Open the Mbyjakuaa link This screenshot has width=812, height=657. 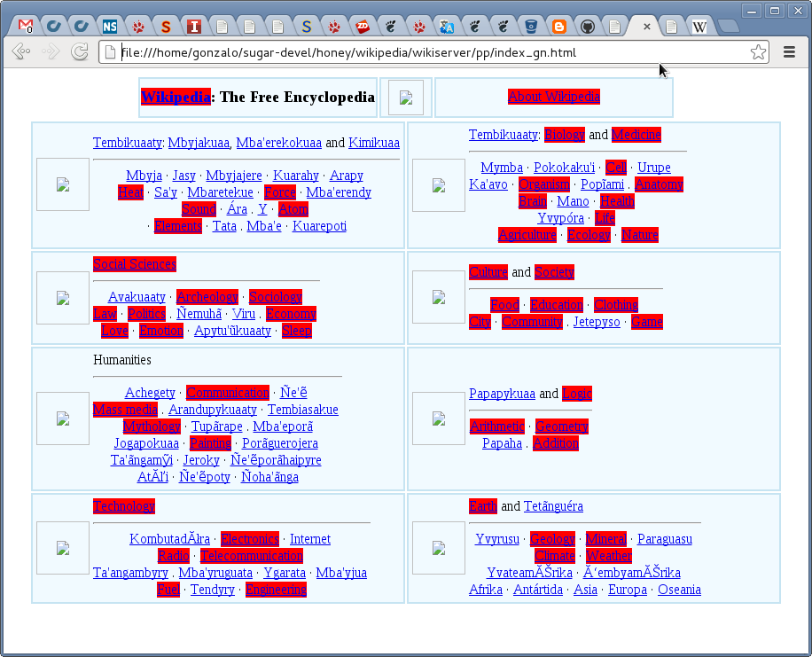(199, 143)
